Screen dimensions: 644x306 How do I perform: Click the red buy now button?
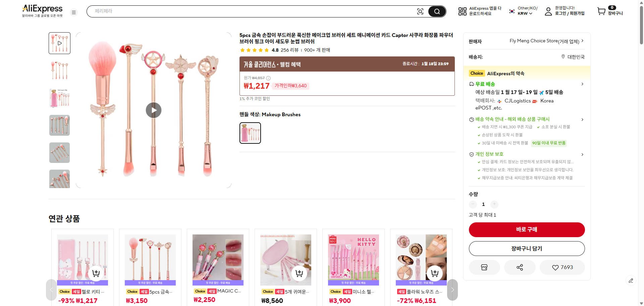(527, 229)
